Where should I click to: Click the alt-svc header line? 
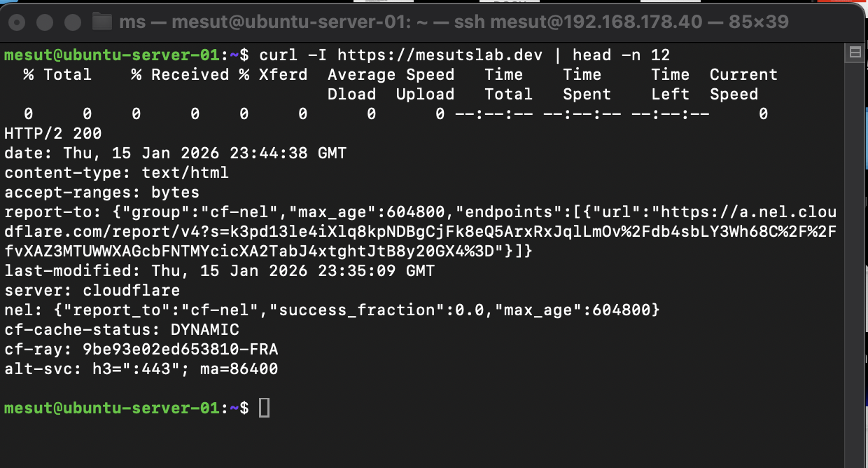point(141,369)
